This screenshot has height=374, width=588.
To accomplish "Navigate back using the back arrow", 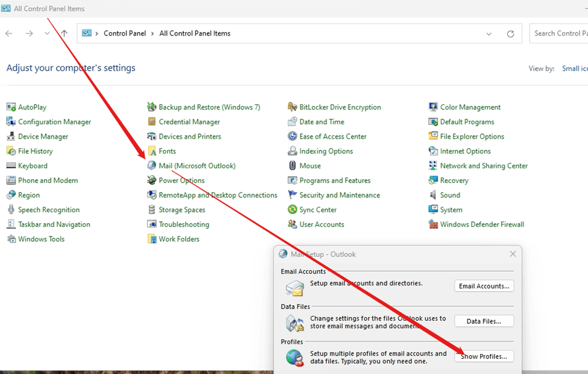I will point(9,33).
